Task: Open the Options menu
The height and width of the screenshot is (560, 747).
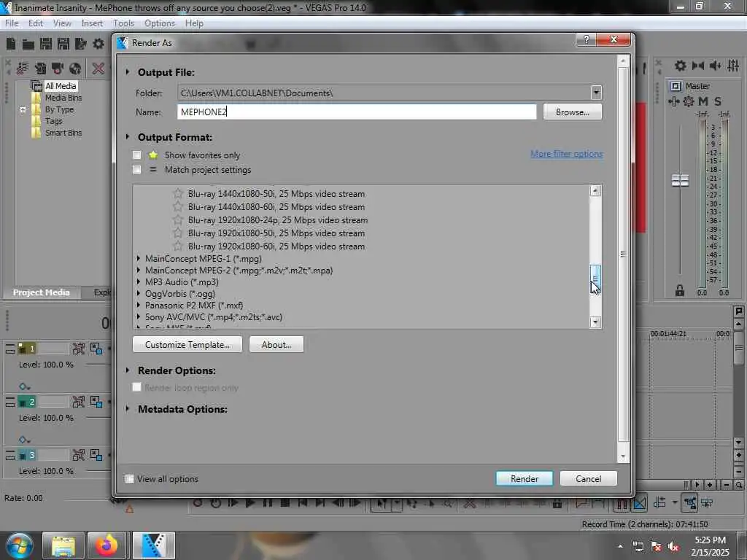Action: pos(160,23)
